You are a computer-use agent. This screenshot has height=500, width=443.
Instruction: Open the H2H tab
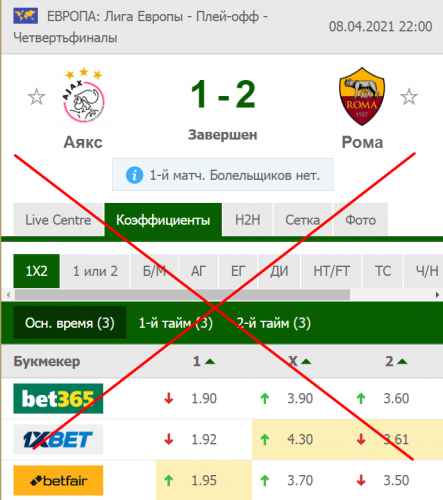(248, 220)
